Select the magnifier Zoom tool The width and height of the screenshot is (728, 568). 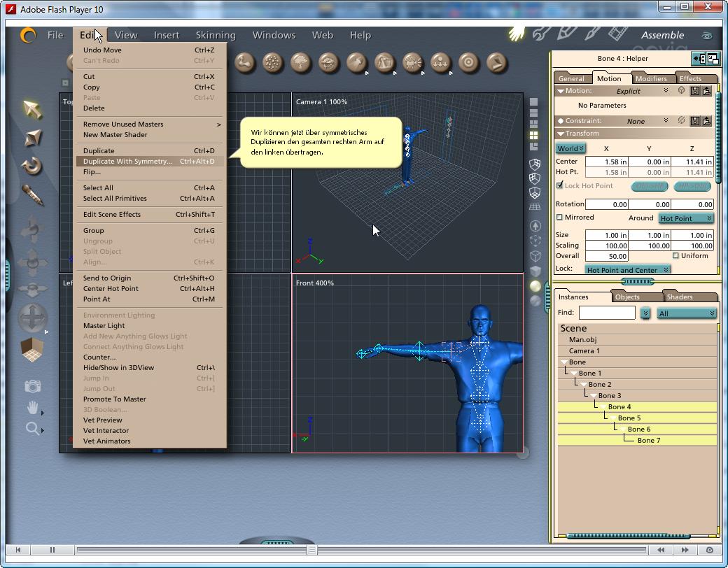tap(32, 428)
